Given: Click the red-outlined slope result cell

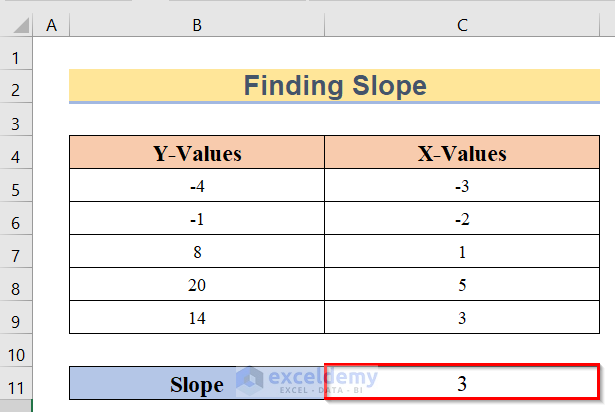Looking at the screenshot, I should point(462,383).
